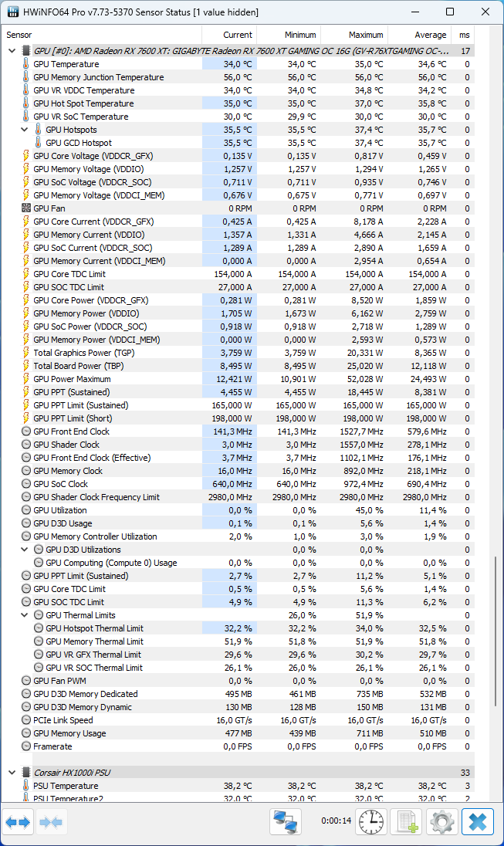Click the thermometer icon beside GPU GCD Hotspot
Viewport: 504px width, 846px height.
click(38, 143)
